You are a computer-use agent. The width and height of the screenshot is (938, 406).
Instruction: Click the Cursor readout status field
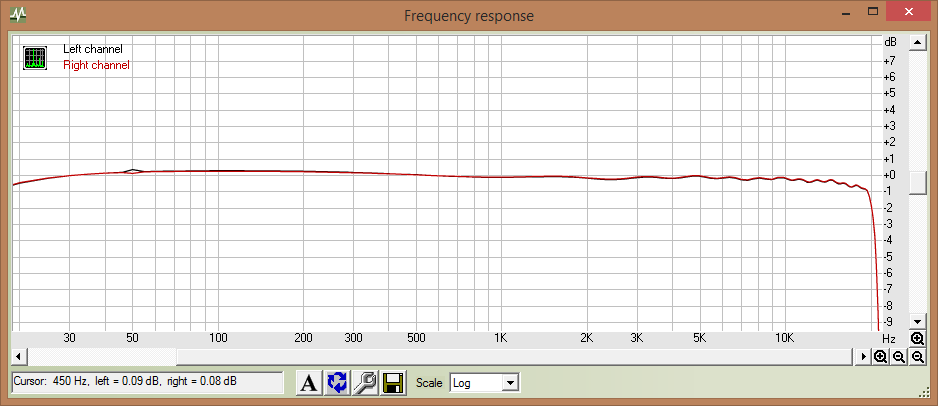(x=132, y=382)
